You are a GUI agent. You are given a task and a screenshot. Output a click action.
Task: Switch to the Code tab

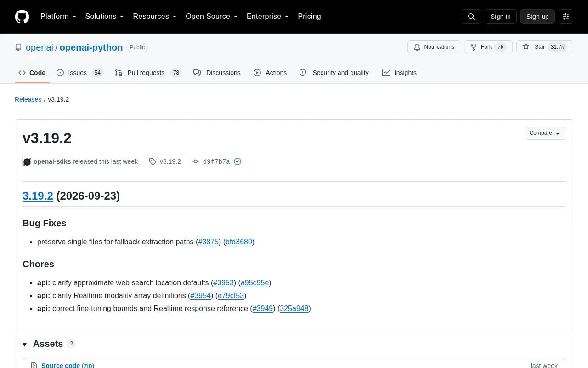coord(32,73)
